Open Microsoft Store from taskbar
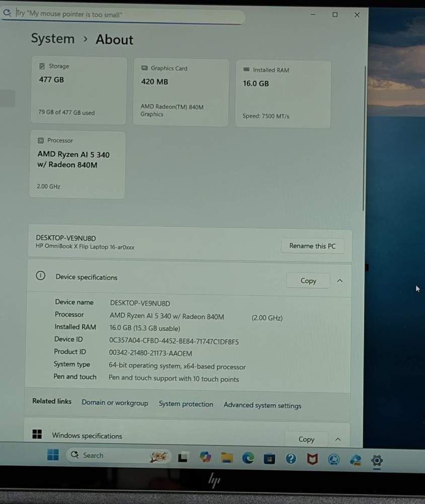425x504 pixels. point(269,459)
